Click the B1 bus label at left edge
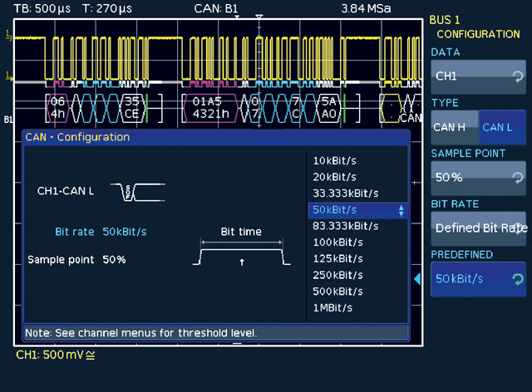The height and width of the screenshot is (392, 532). (x=8, y=120)
